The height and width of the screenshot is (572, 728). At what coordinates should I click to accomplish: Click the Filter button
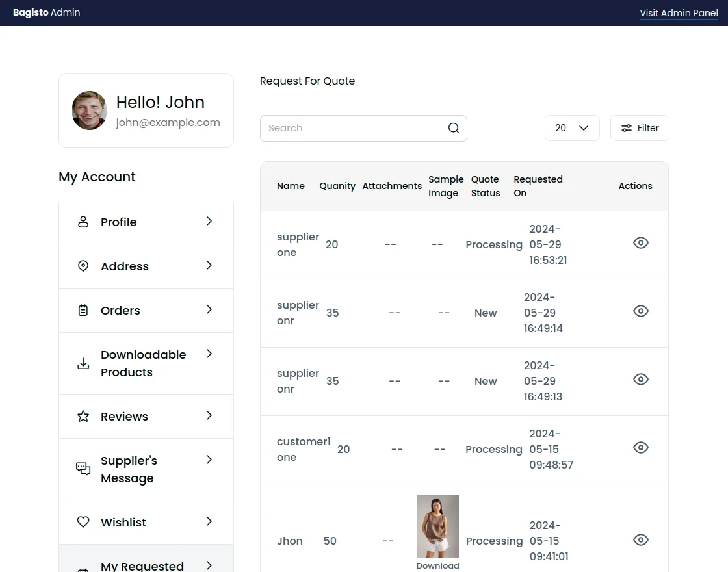pos(640,128)
